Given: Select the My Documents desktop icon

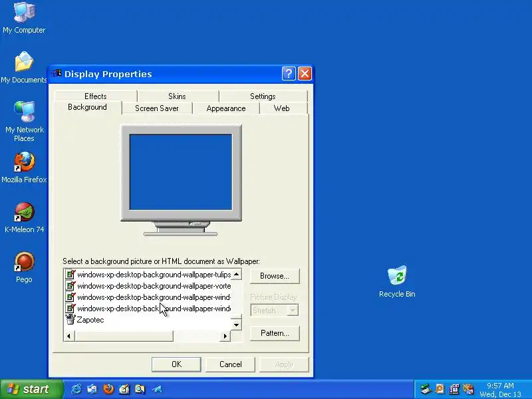Looking at the screenshot, I should [x=24, y=67].
